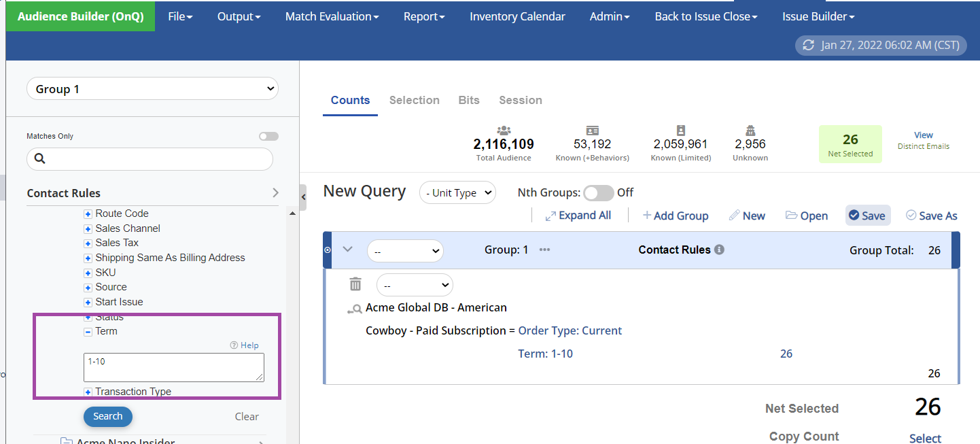Open the Match Evaluation menu

(x=332, y=16)
